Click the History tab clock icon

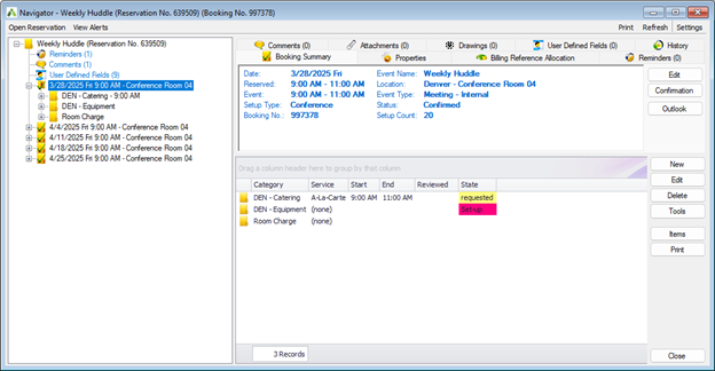coord(658,45)
